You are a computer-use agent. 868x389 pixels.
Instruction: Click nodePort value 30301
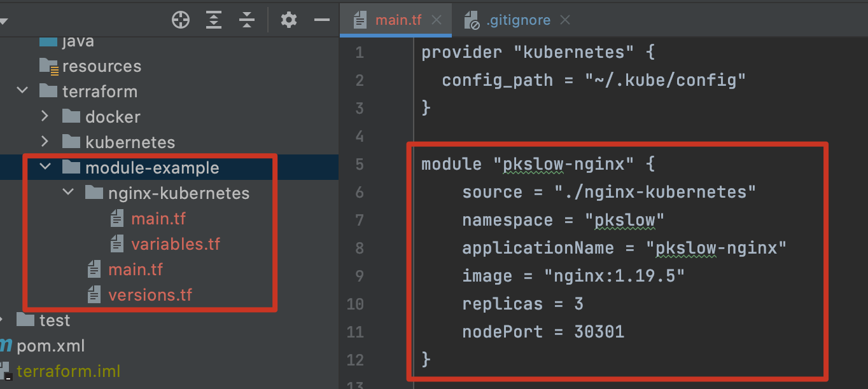599,332
